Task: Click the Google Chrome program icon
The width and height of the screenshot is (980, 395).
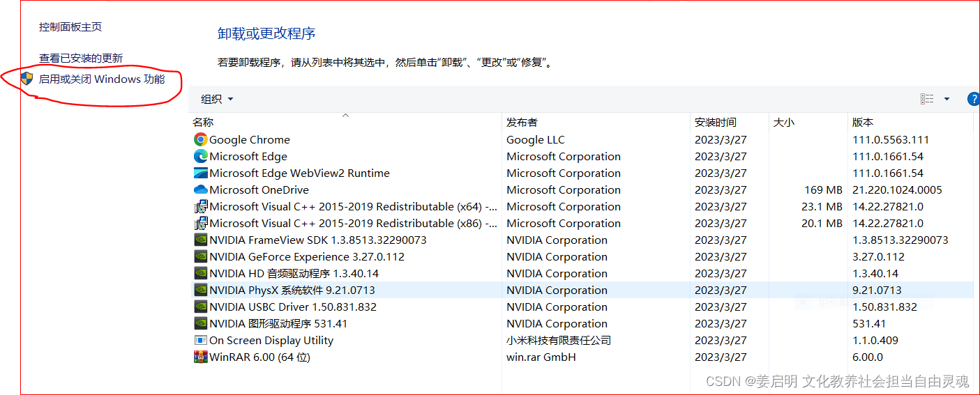Action: (201, 139)
